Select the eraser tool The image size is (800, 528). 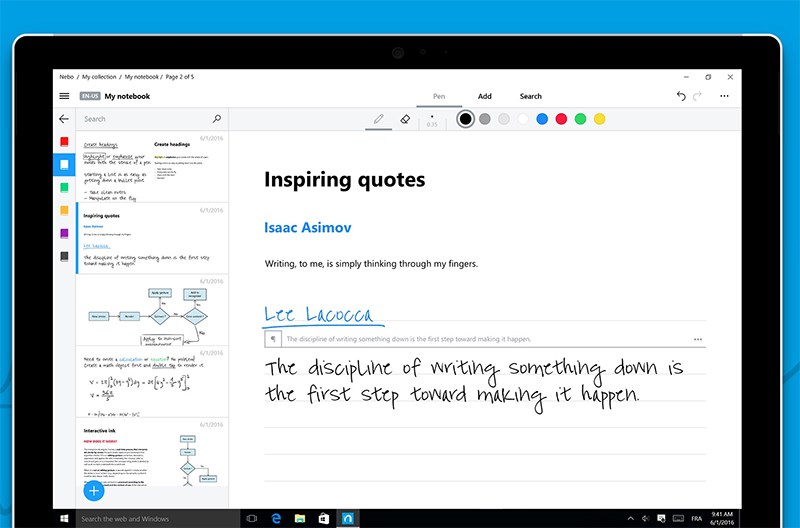tap(405, 119)
